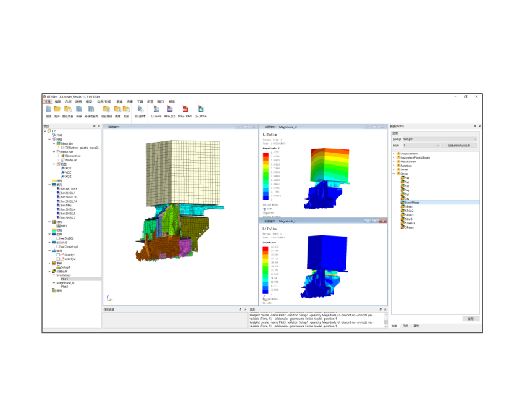Click the Save (保存) disk icon
The width and height of the screenshot is (525, 420).
pyautogui.click(x=79, y=109)
